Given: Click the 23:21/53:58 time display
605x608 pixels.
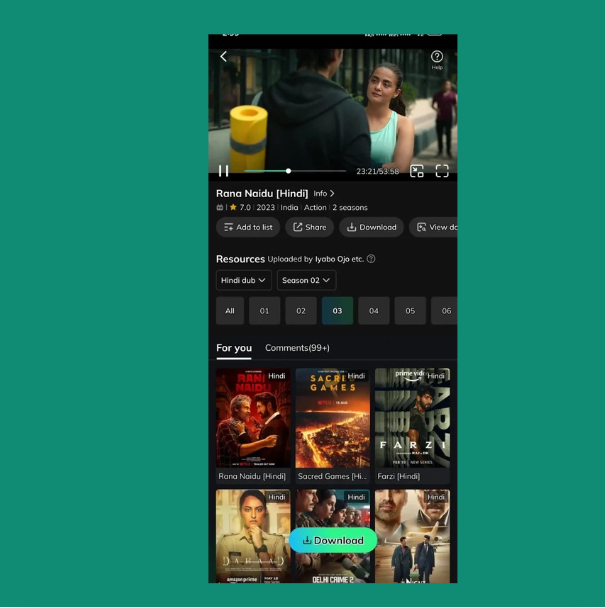Looking at the screenshot, I should click(377, 171).
